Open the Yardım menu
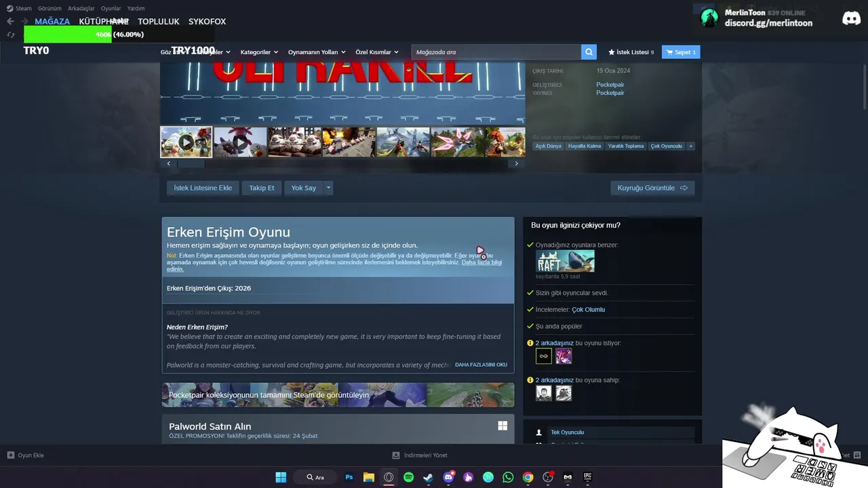868x488 pixels. click(136, 8)
